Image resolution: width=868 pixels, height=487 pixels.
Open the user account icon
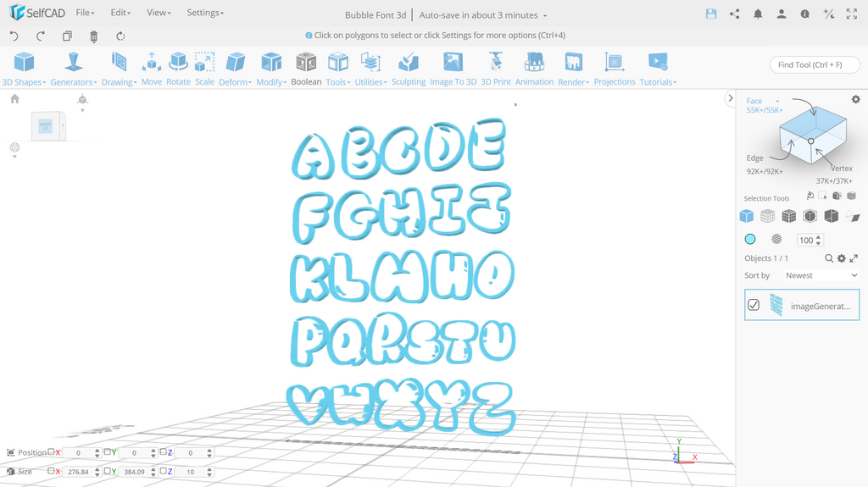point(781,14)
